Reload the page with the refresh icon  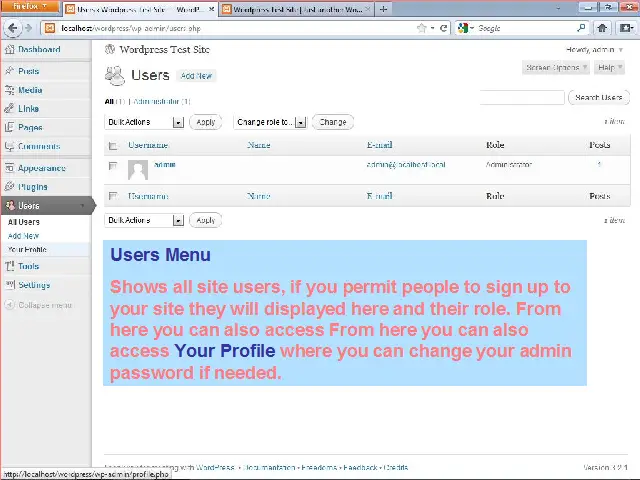(x=444, y=28)
